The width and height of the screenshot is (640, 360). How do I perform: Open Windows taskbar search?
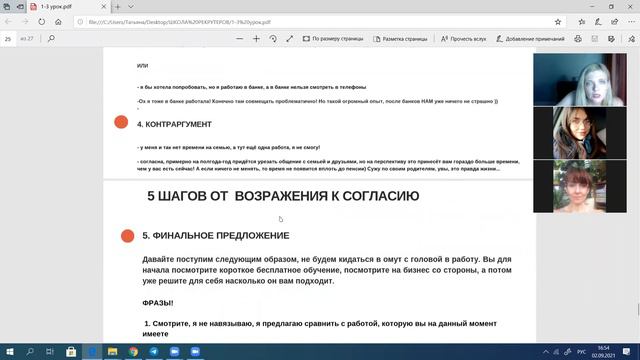pos(30,351)
